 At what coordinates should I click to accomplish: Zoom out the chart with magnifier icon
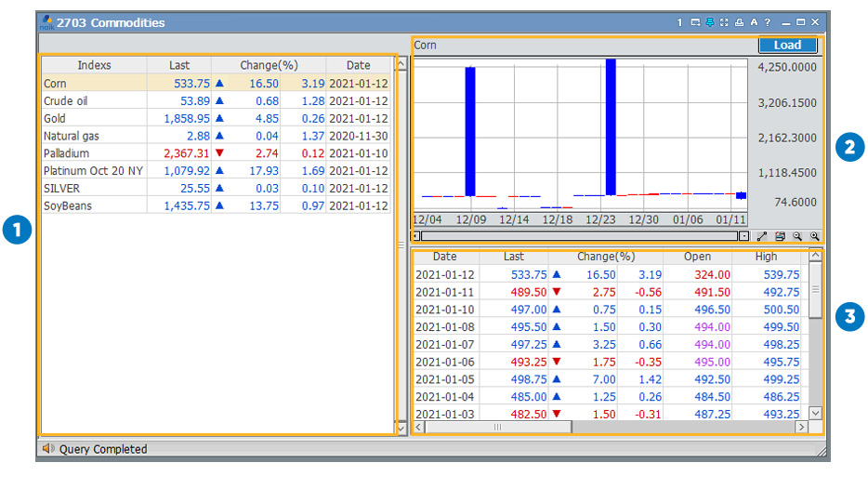click(x=797, y=236)
